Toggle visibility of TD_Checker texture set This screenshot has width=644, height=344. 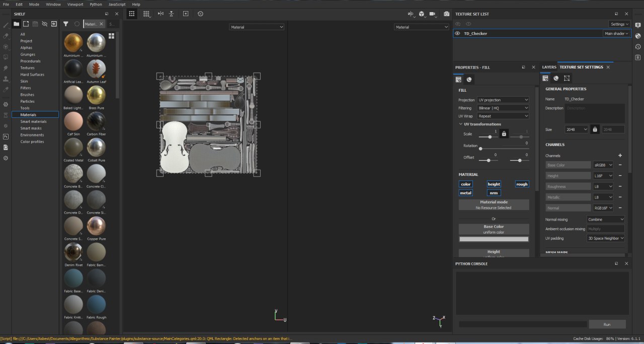coord(457,33)
